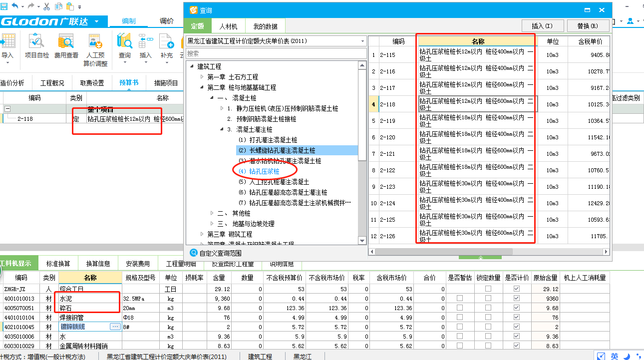Screen dimensions: 644x360
Task: Expand the 二、其他桩 tree node
Action: [x=212, y=213]
